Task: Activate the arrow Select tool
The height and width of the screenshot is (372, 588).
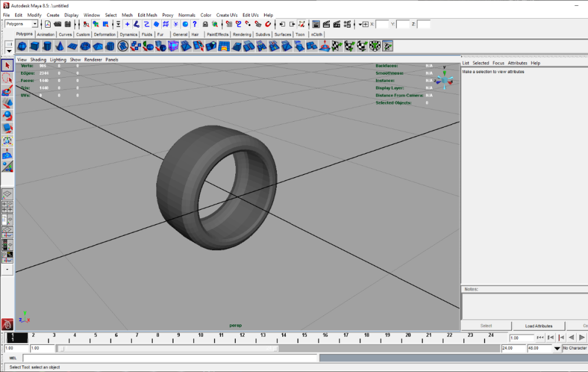Action: point(7,65)
